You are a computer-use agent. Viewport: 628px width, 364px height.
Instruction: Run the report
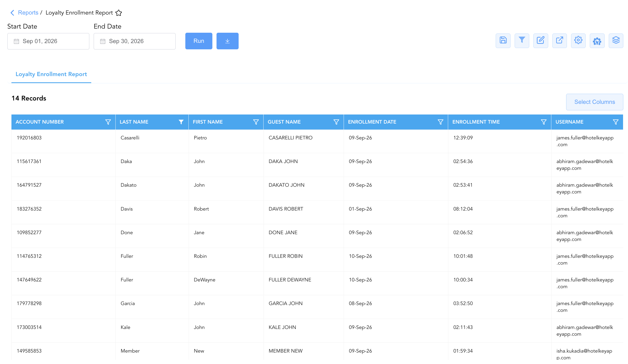click(x=199, y=41)
